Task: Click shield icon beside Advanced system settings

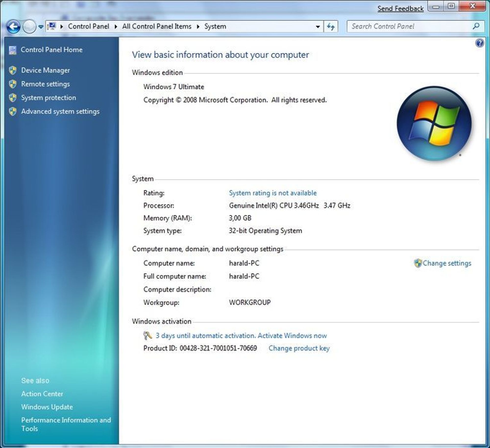Action: click(13, 111)
